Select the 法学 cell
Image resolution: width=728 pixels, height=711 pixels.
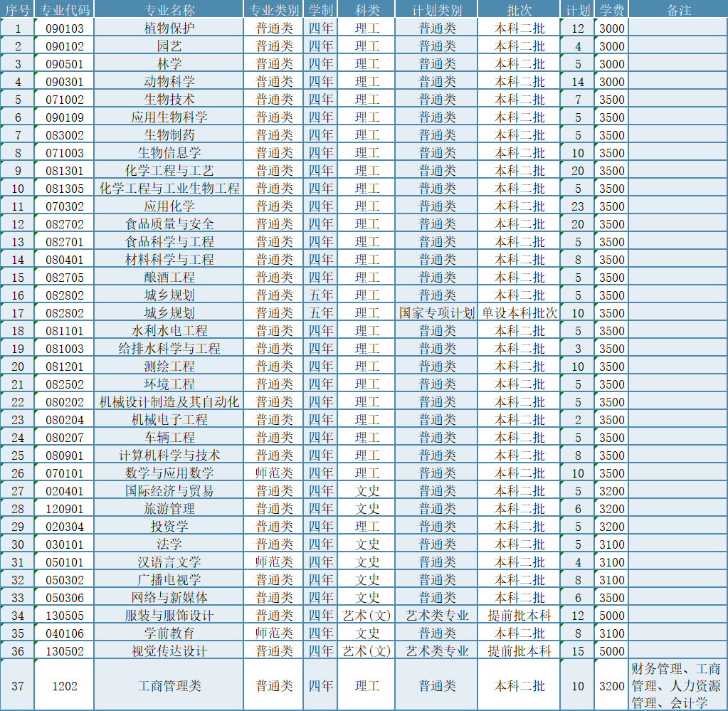(169, 544)
